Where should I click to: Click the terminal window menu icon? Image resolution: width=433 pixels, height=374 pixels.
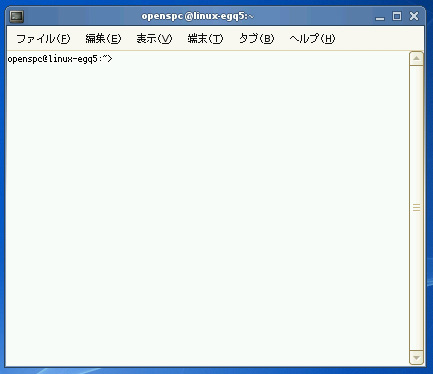pos(17,16)
